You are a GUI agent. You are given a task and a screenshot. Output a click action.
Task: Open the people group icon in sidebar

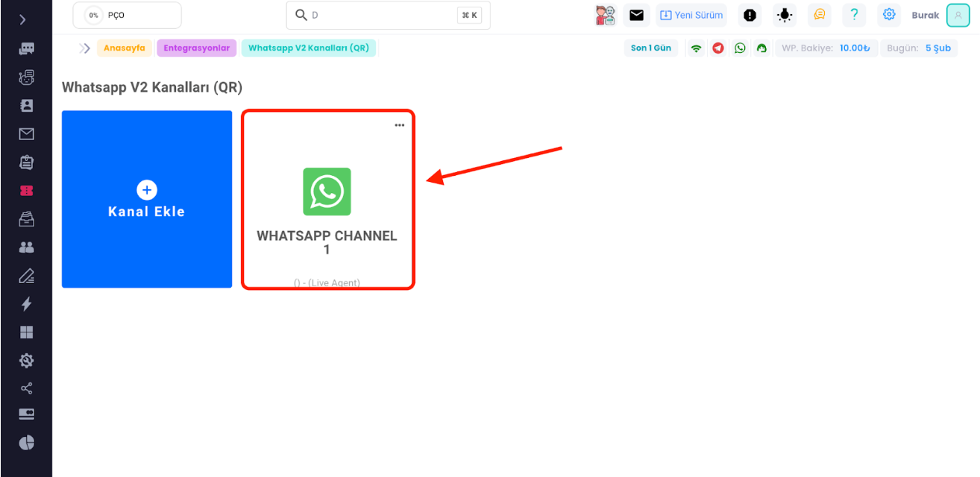[27, 247]
